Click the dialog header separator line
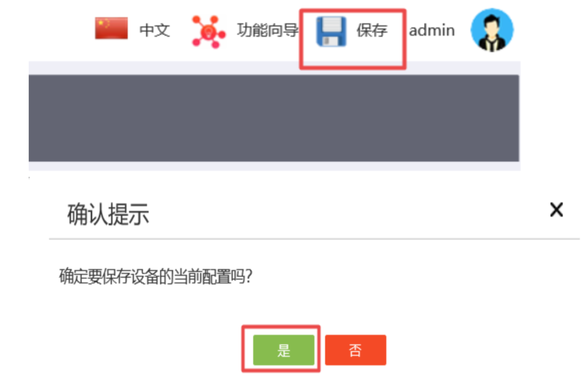Screen dimensions: 588x383 click(314, 238)
